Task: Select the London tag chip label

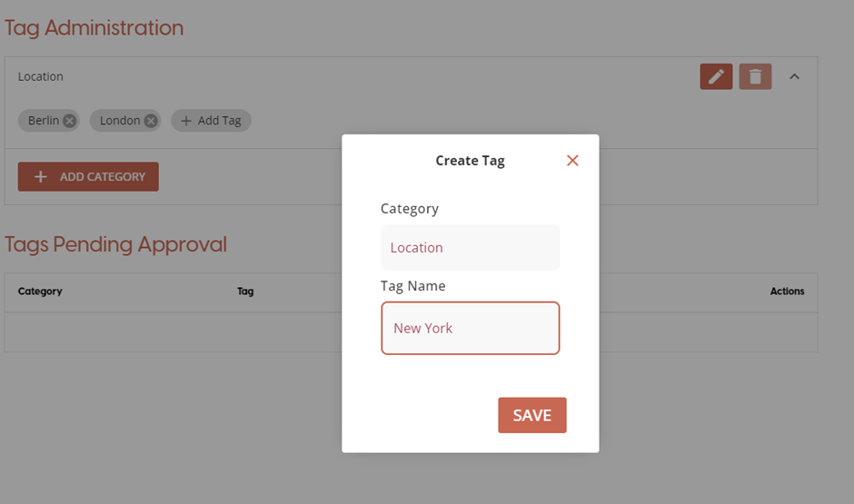Action: click(x=119, y=121)
